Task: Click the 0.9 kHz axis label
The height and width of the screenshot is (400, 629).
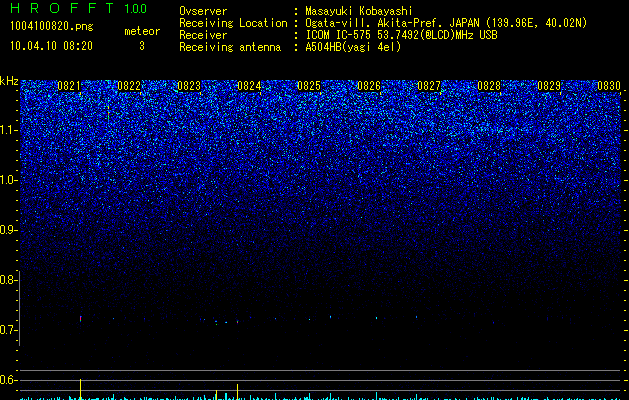Action: (8, 230)
